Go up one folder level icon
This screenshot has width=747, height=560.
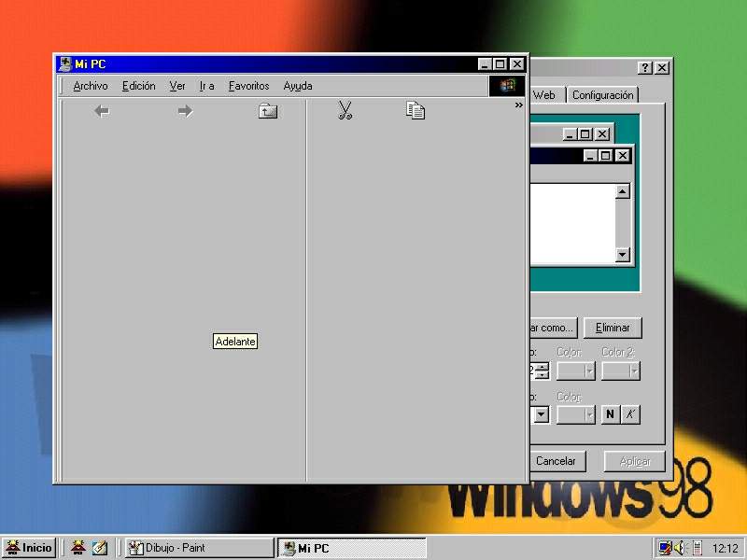pyautogui.click(x=268, y=111)
